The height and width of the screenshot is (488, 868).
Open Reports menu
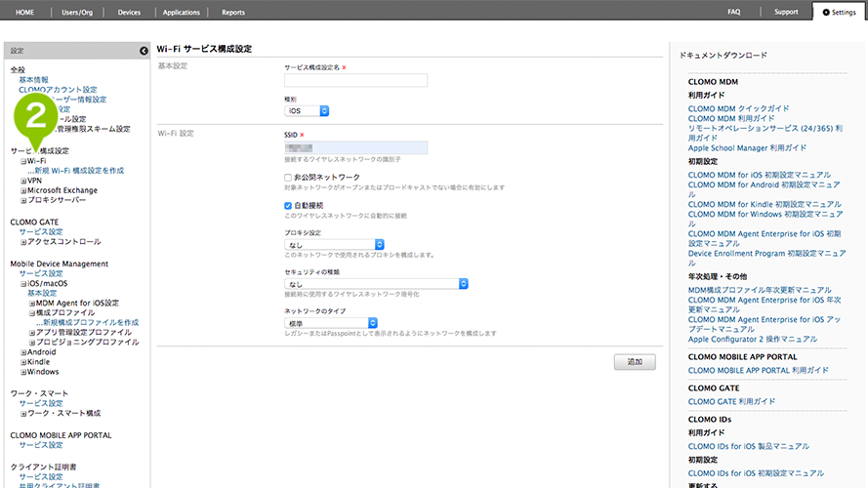[x=233, y=12]
